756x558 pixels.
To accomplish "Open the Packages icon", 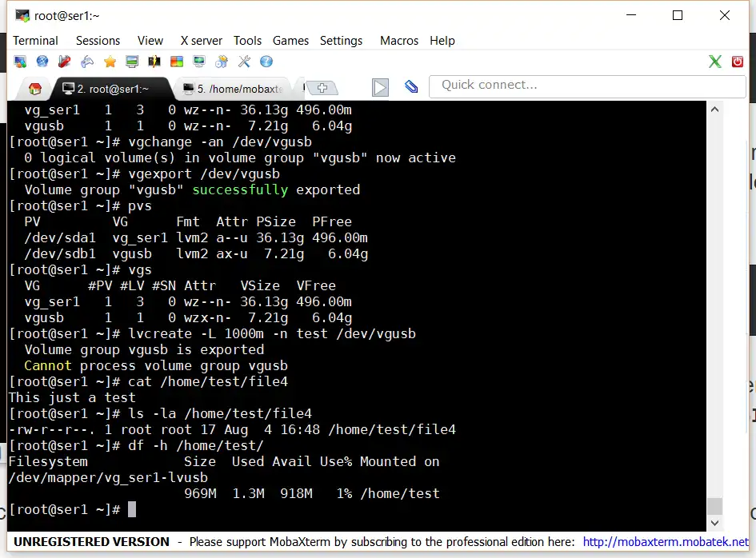I will tap(222, 62).
